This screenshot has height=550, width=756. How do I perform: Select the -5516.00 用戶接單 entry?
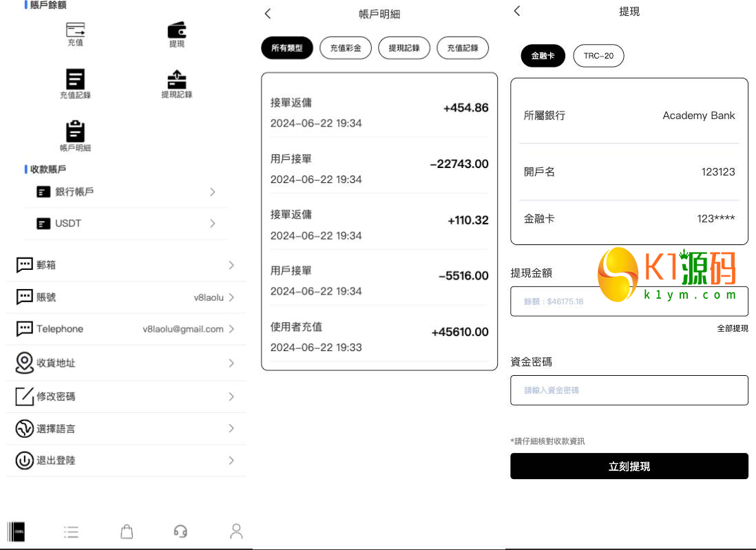click(379, 281)
